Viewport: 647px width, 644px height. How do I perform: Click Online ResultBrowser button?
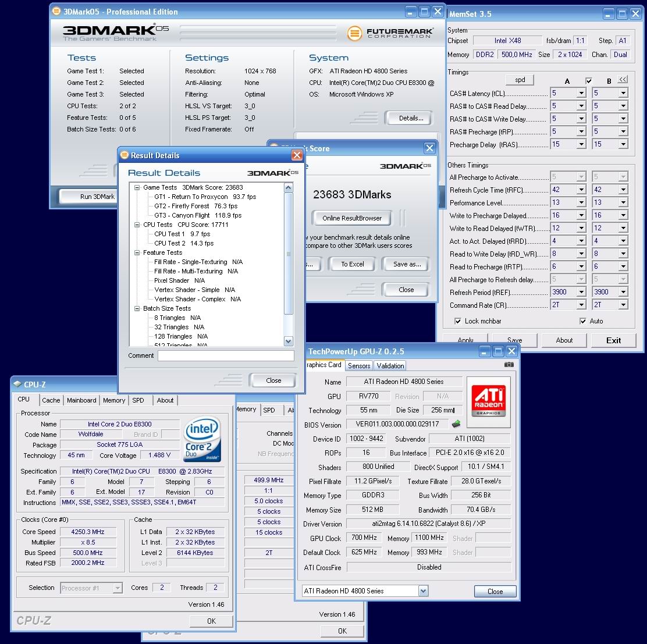tap(352, 218)
